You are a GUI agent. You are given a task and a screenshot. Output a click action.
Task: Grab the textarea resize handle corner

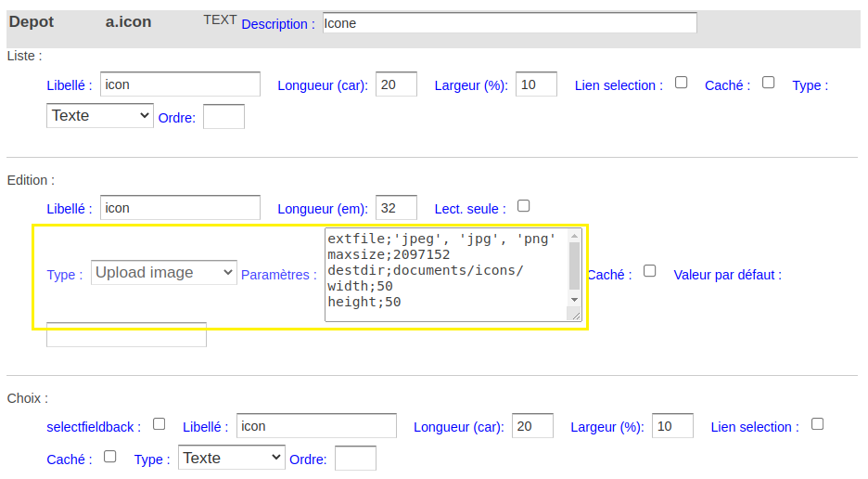pos(575,315)
